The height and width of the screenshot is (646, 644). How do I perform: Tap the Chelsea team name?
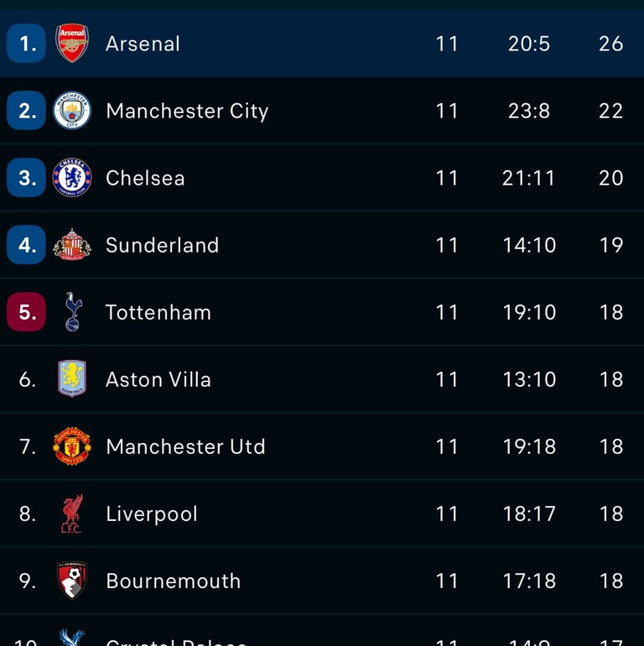[145, 178]
